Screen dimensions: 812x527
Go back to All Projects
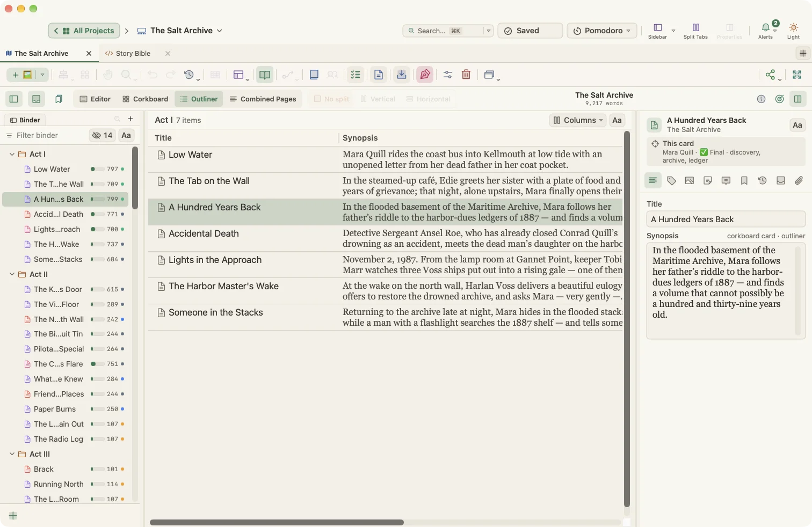click(84, 31)
